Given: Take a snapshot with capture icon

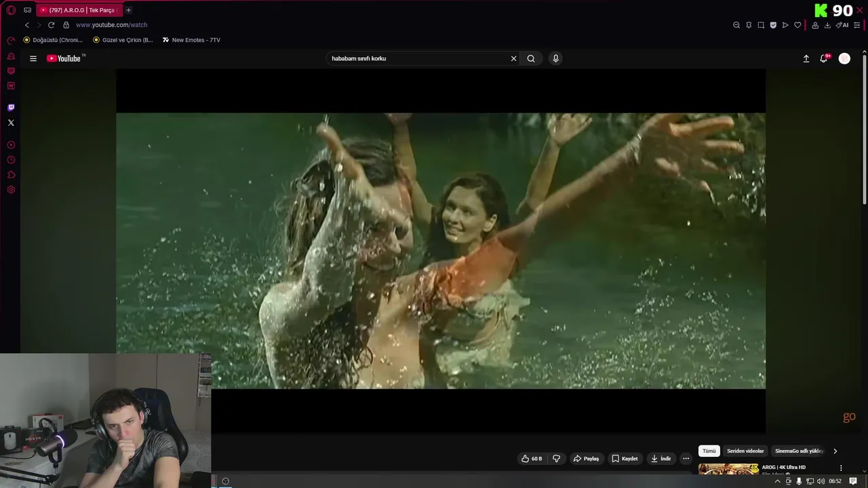Looking at the screenshot, I should pos(761,25).
